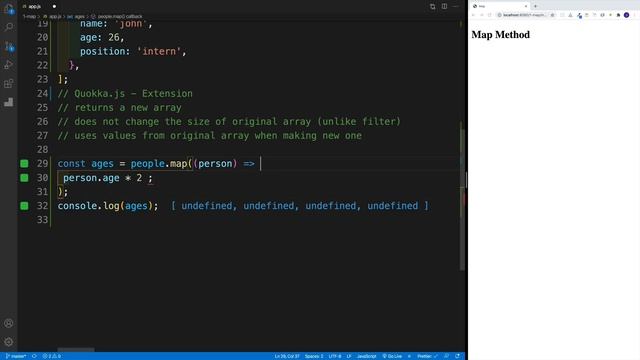This screenshot has width=640, height=360.
Task: Open the Source Control view
Action: 9,46
